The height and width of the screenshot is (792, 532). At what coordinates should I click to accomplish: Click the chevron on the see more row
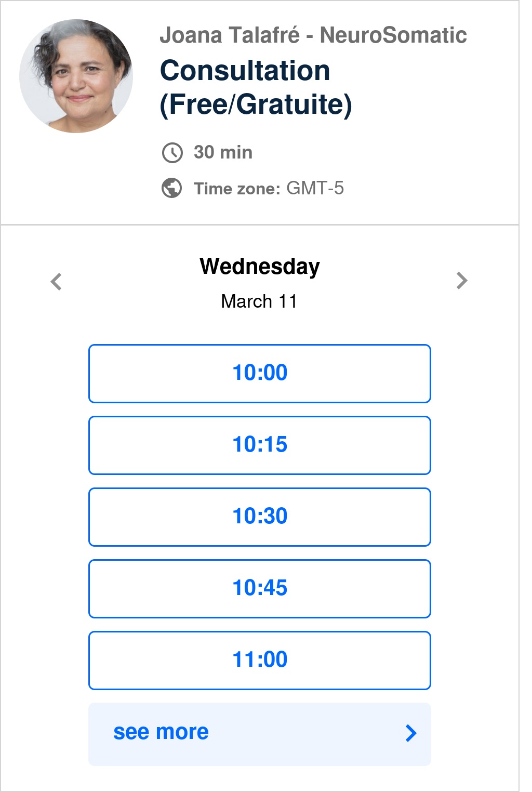410,733
